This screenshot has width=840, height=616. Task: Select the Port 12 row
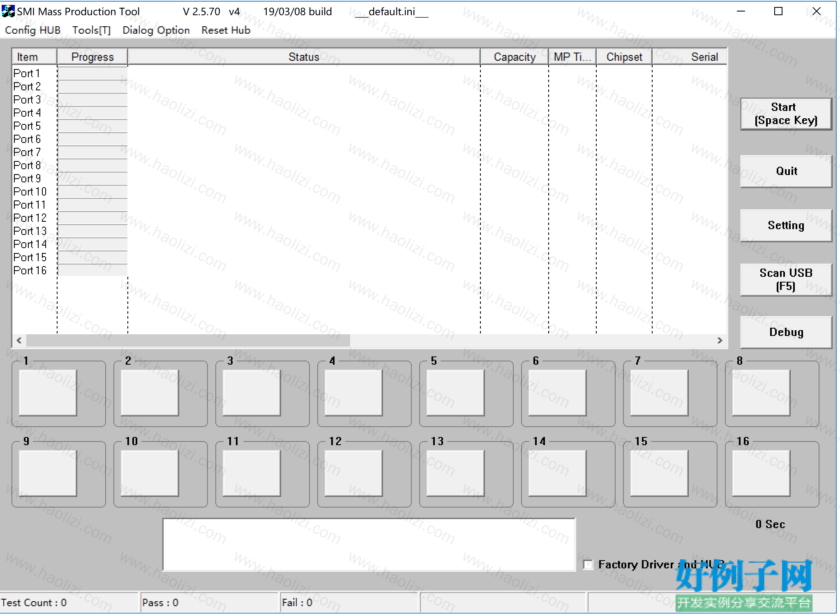pyautogui.click(x=370, y=218)
